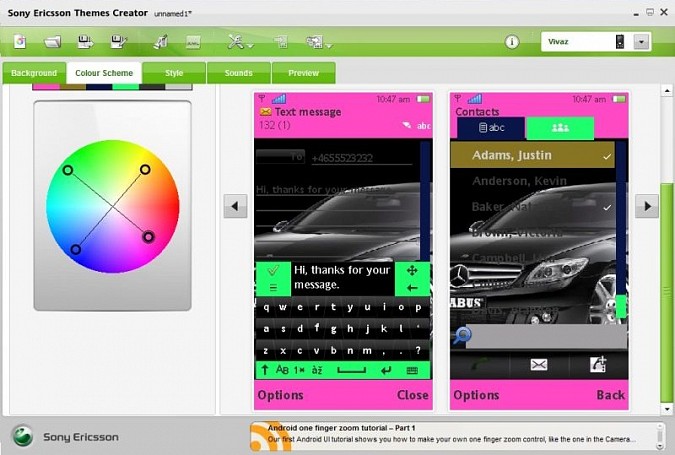Click the save theme floppy-with-arrow icon
Screen dimensions: 675x455
click(85, 42)
